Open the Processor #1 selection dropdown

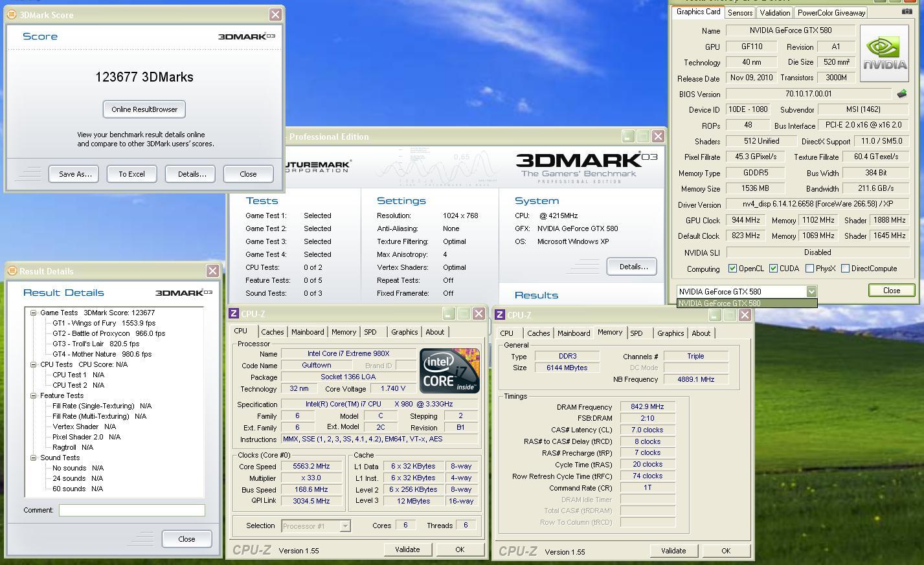coord(345,526)
